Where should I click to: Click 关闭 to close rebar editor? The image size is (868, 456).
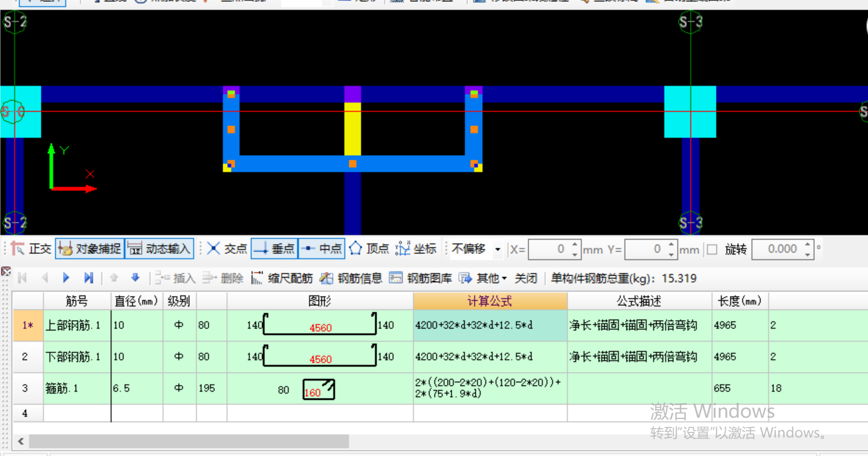coord(526,278)
